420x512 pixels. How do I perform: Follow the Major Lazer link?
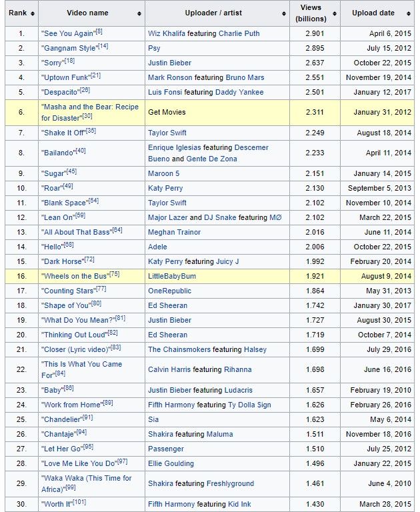[168, 218]
